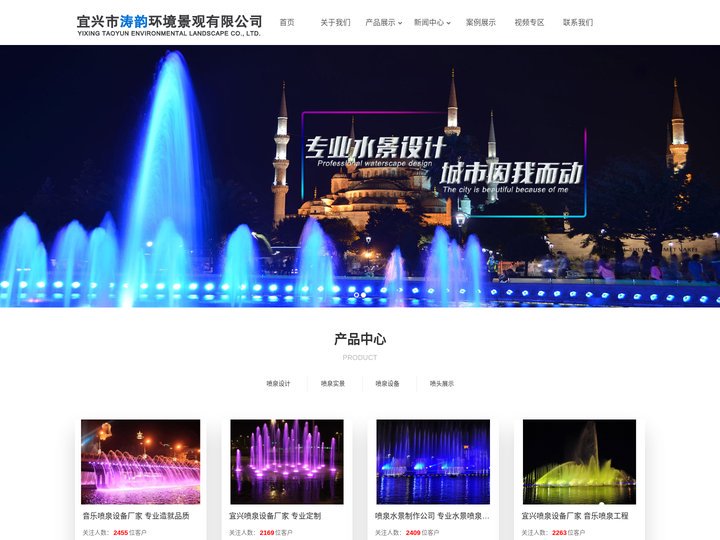Go to 首页 in the navigation
Viewport: 720px width, 540px height.
coord(287,22)
